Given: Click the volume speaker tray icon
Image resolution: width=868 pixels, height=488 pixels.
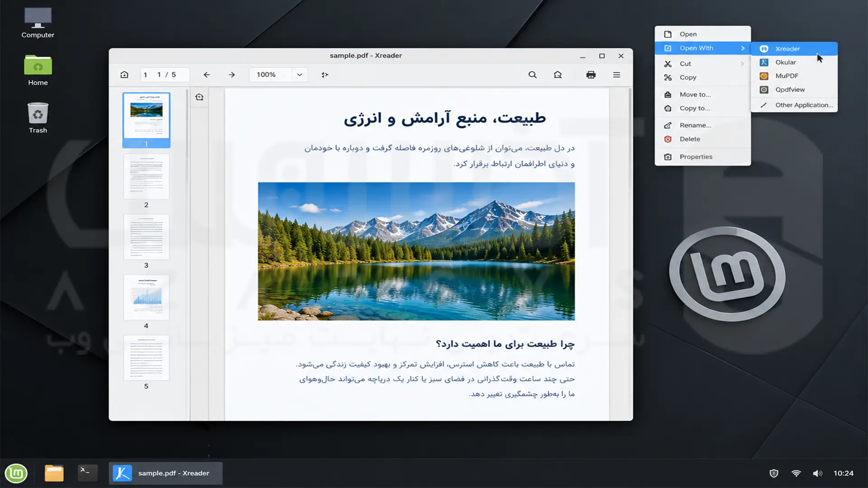Looking at the screenshot, I should (817, 473).
